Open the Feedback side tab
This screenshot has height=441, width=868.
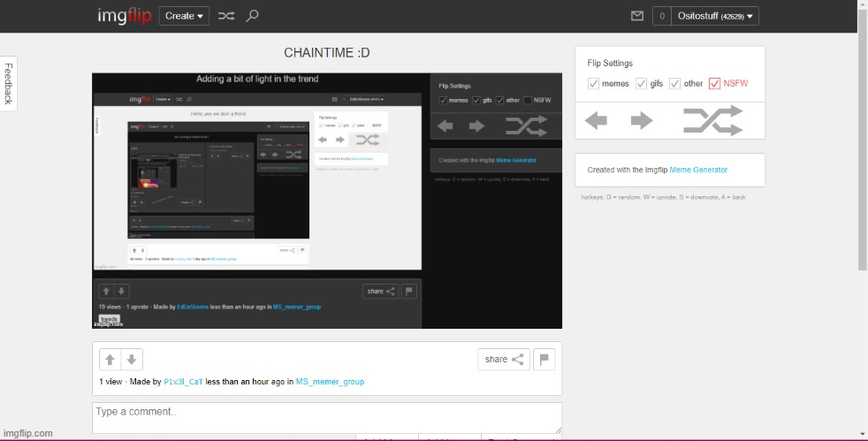(x=8, y=84)
